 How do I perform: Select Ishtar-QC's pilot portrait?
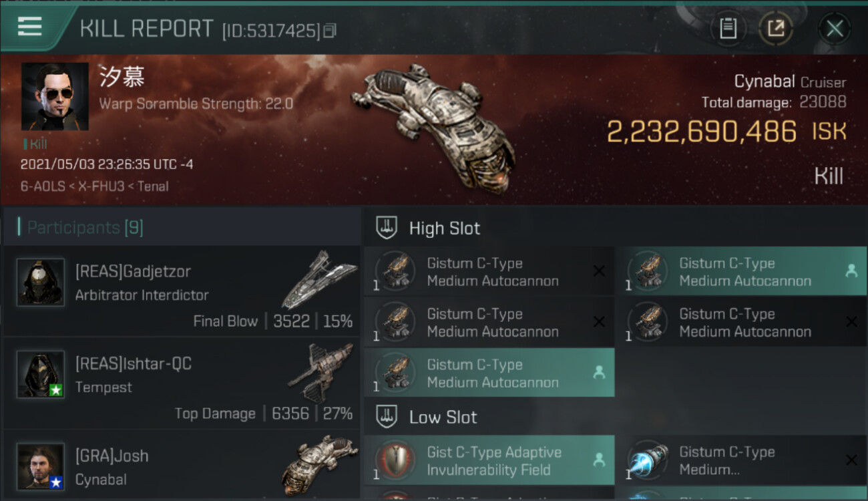pos(41,374)
